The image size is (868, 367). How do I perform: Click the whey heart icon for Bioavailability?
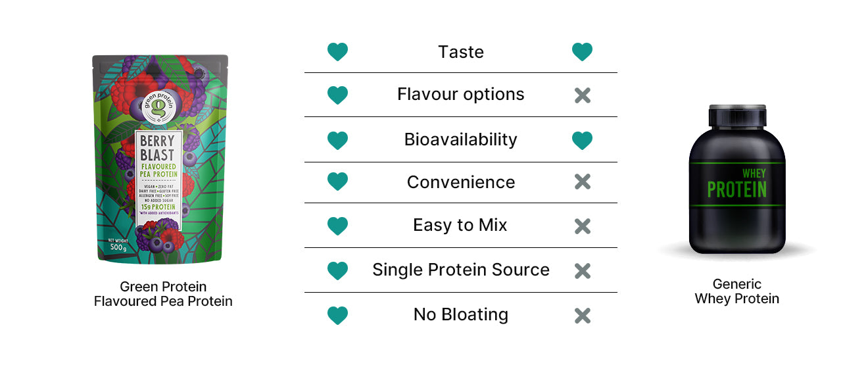pyautogui.click(x=582, y=140)
